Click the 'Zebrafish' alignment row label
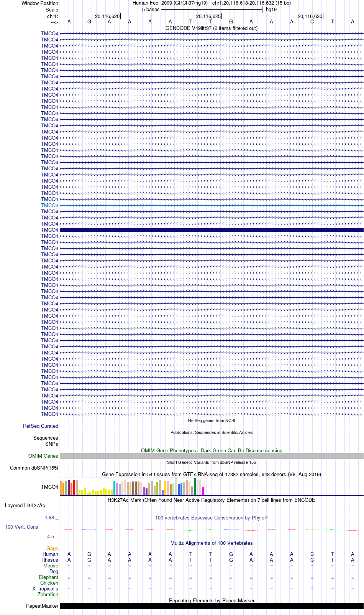The height and width of the screenshot is (615, 364). tap(48, 595)
